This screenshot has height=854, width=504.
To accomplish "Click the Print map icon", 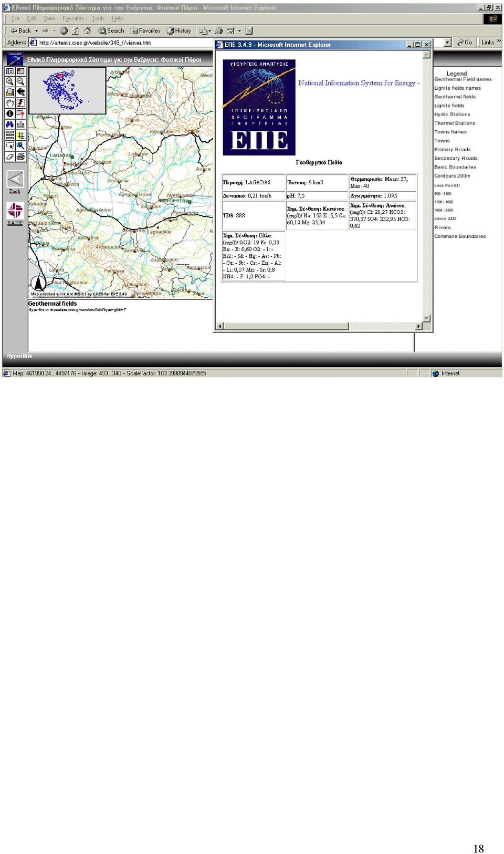I will point(20,157).
